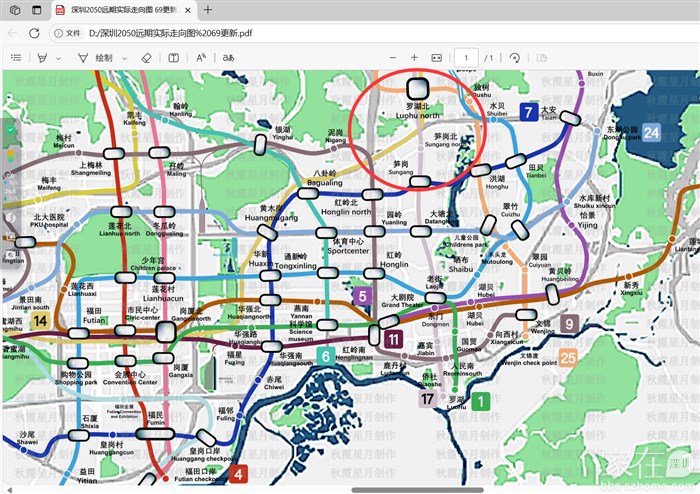Expand the 绘制 draw options dropdown arrow
700x494 pixels.
124,58
